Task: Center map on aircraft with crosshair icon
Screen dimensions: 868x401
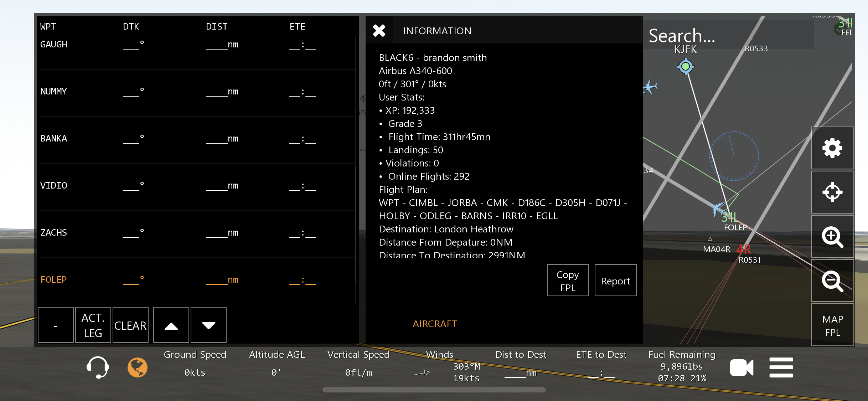Action: coord(832,192)
